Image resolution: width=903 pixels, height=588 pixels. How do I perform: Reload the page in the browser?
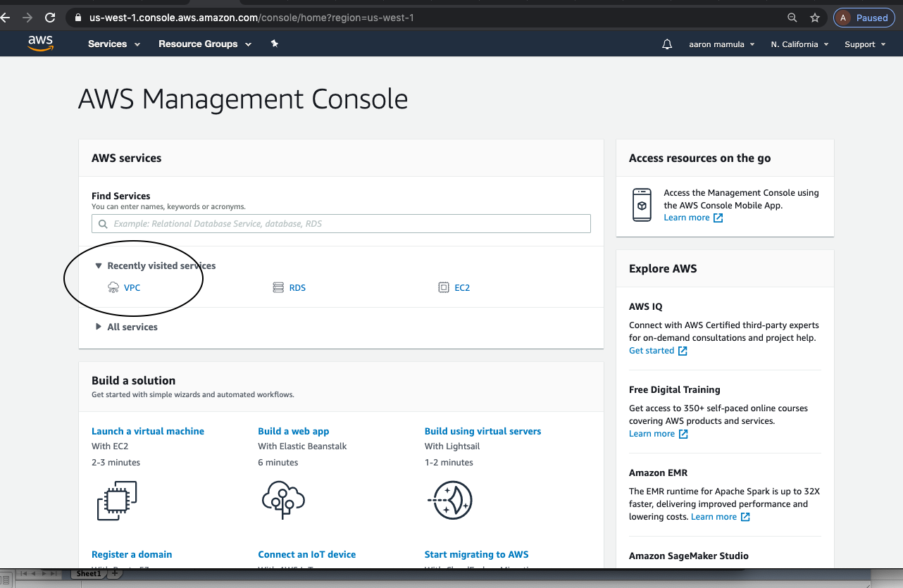50,18
